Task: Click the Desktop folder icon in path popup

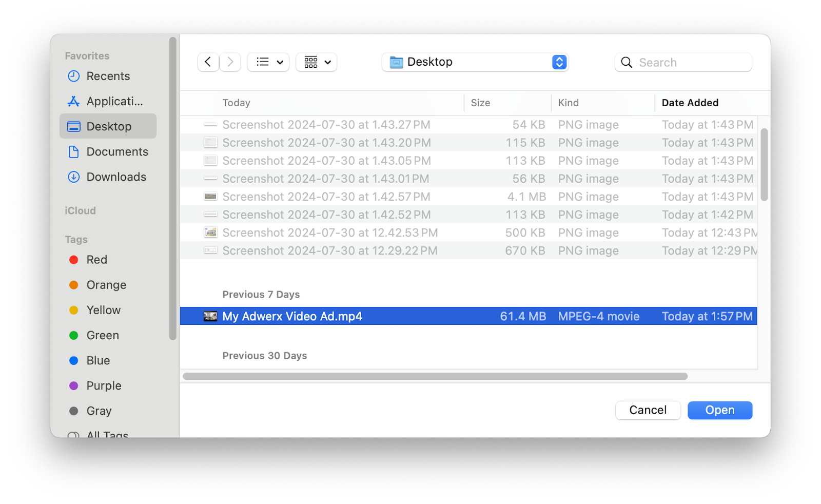Action: coord(396,62)
